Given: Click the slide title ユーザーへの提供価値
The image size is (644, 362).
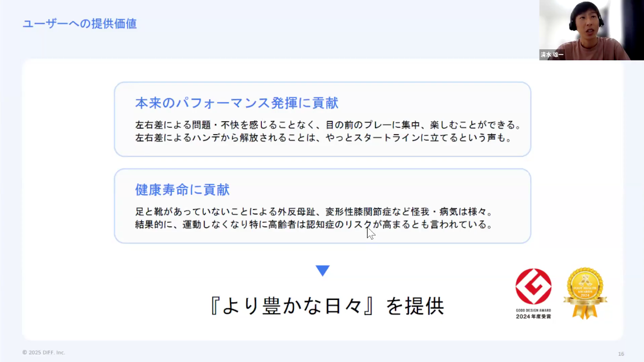Looking at the screenshot, I should tap(80, 24).
